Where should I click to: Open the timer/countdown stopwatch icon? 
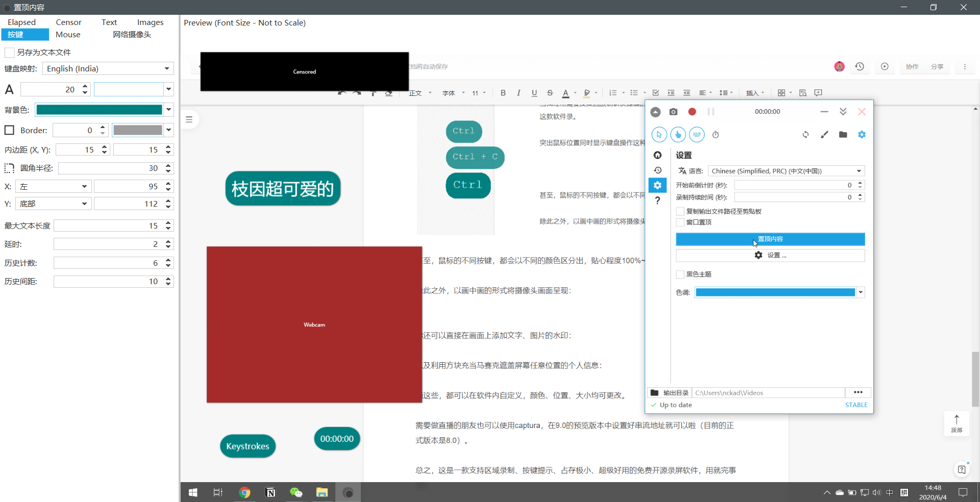click(x=716, y=135)
